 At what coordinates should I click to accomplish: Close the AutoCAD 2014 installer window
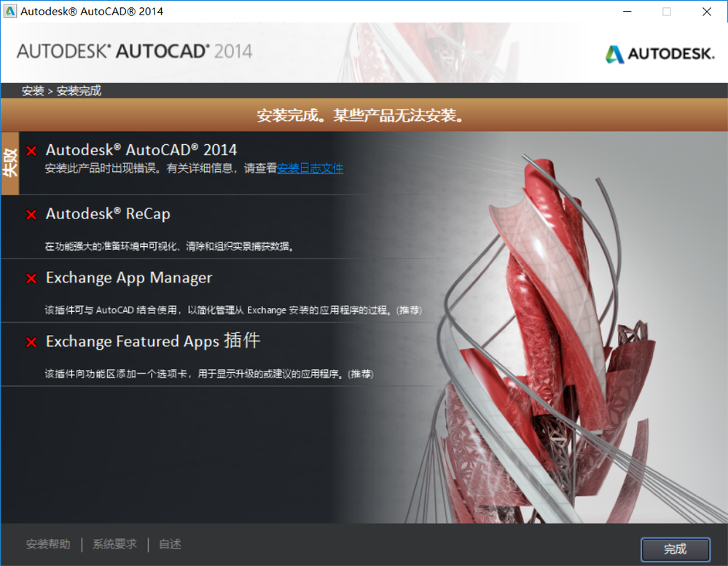(x=707, y=12)
